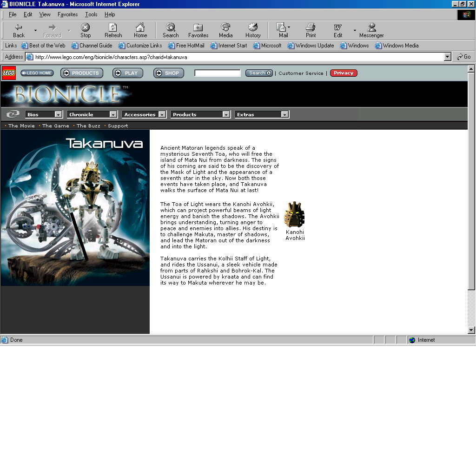The width and height of the screenshot is (476, 465).
Task: Expand the Extras dropdown
Action: click(x=284, y=114)
